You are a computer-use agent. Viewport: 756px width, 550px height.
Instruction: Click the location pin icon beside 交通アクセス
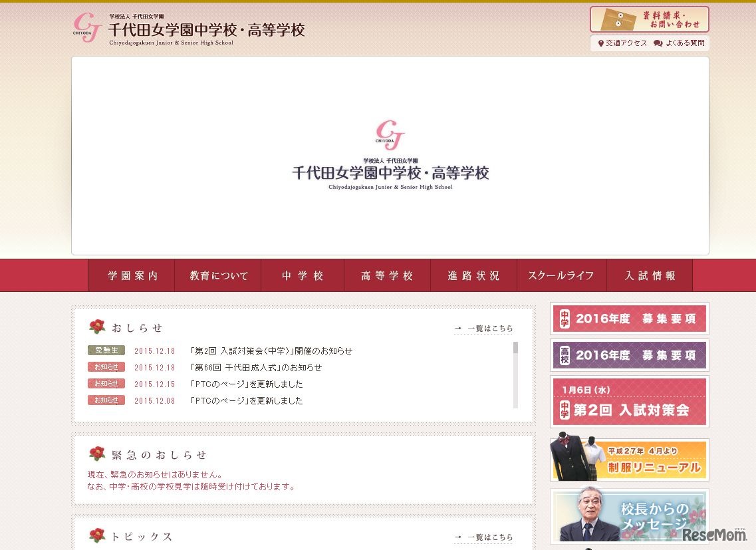[600, 43]
